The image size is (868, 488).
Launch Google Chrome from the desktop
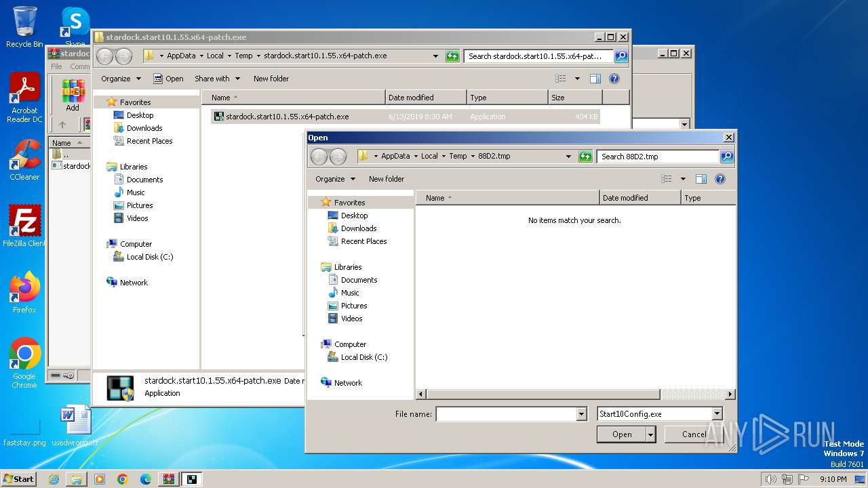pos(24,363)
